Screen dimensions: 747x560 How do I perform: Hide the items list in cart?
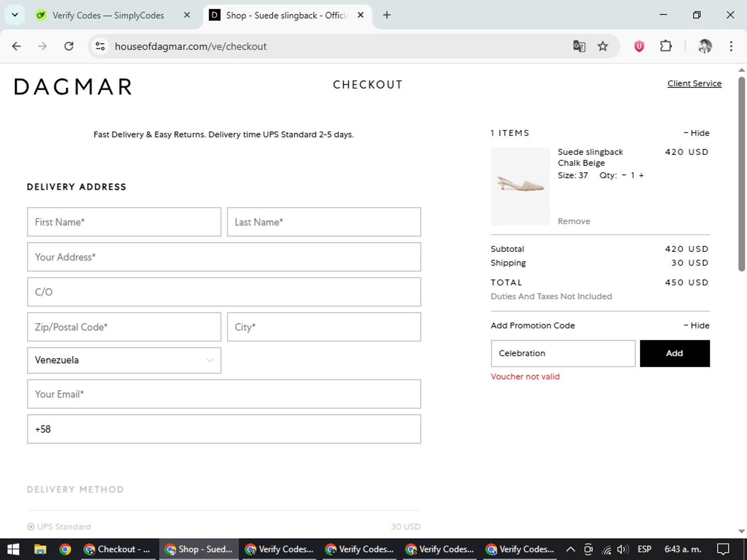pos(696,133)
